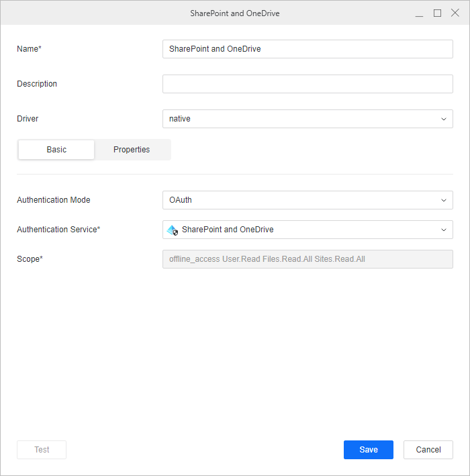
Task: Click the Scope field with offline_access
Action: pos(308,259)
